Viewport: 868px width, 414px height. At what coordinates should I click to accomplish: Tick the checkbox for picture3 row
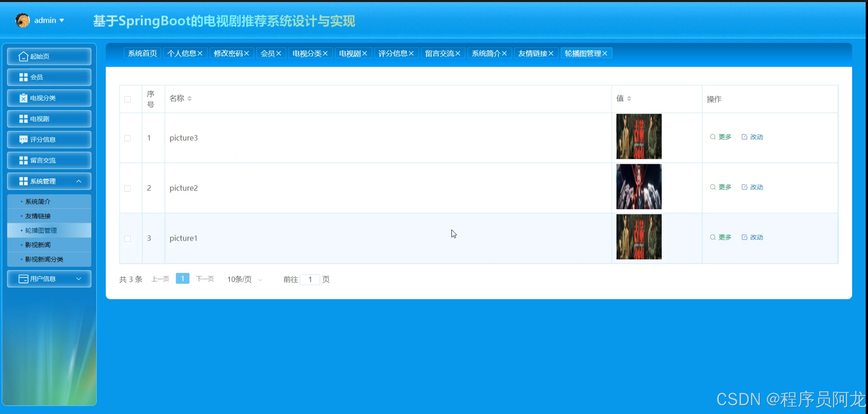coord(127,138)
